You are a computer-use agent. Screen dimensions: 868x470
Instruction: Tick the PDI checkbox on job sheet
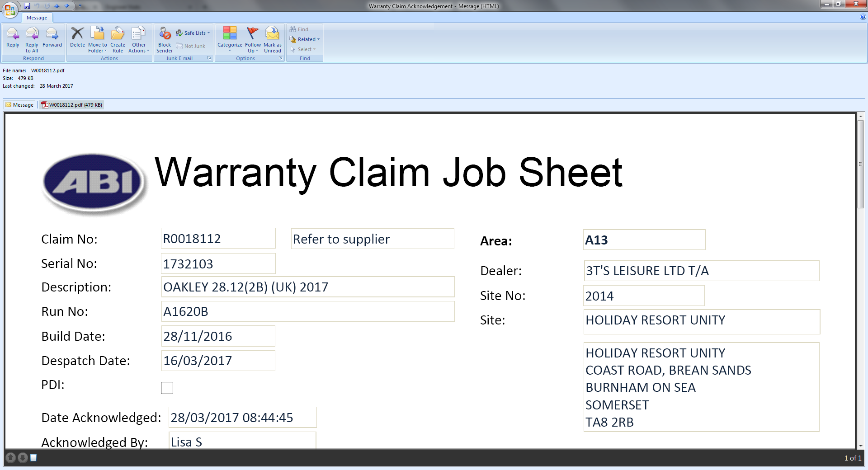[x=167, y=388]
